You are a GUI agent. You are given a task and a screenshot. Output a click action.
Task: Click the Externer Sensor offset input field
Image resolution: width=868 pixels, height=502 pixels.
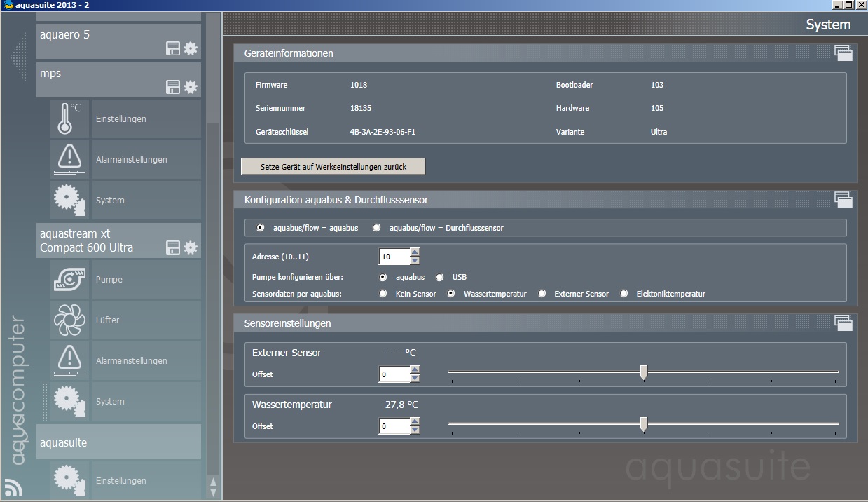(x=394, y=374)
